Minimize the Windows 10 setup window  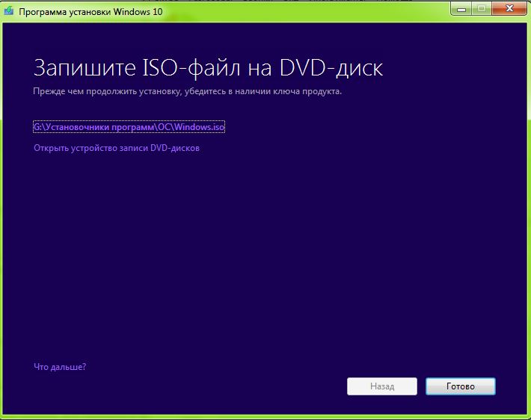[x=461, y=8]
